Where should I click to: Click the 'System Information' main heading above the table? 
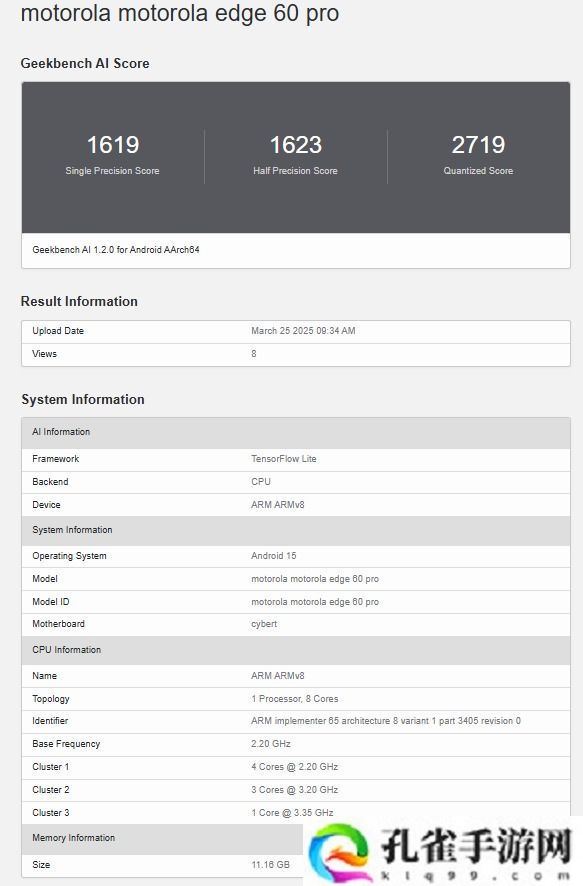tap(83, 399)
